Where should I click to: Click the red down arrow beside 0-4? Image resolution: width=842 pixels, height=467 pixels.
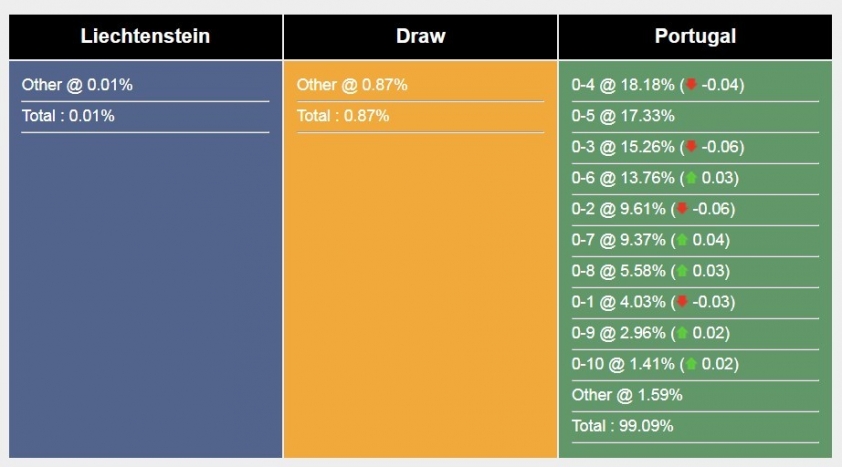tap(691, 85)
